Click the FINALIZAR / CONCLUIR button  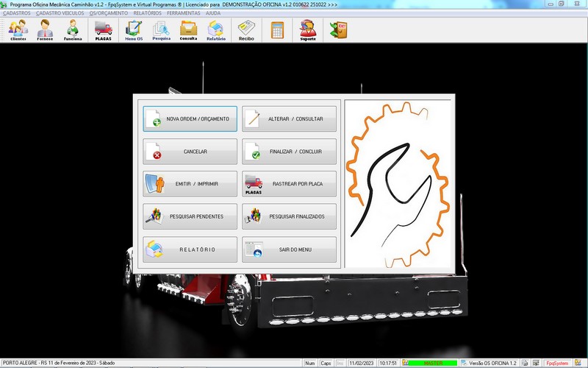pyautogui.click(x=289, y=152)
